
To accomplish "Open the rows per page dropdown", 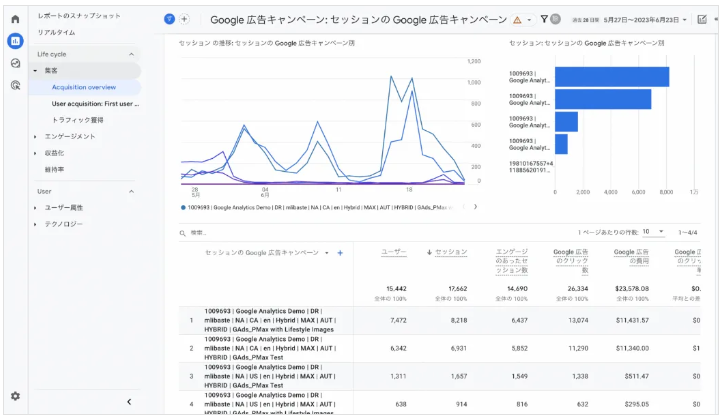I will pos(653,232).
